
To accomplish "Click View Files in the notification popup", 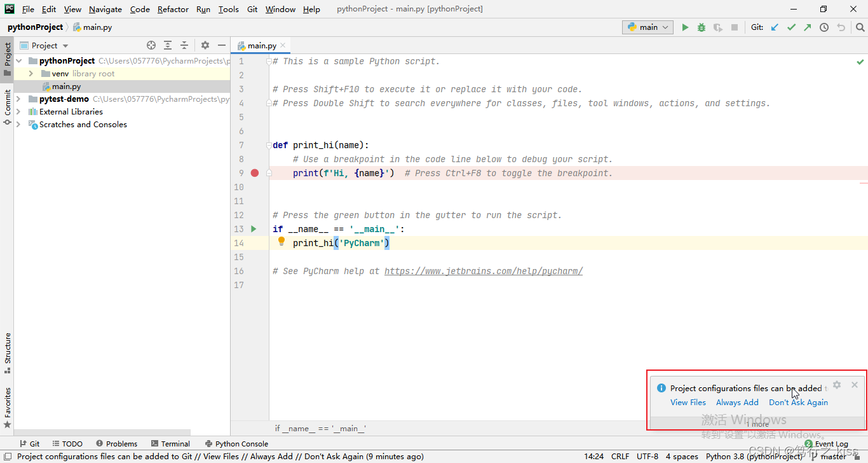I will tap(688, 402).
